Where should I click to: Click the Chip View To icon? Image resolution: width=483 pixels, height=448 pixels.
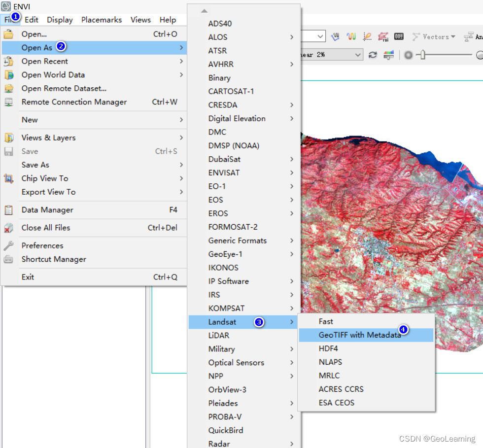click(9, 178)
